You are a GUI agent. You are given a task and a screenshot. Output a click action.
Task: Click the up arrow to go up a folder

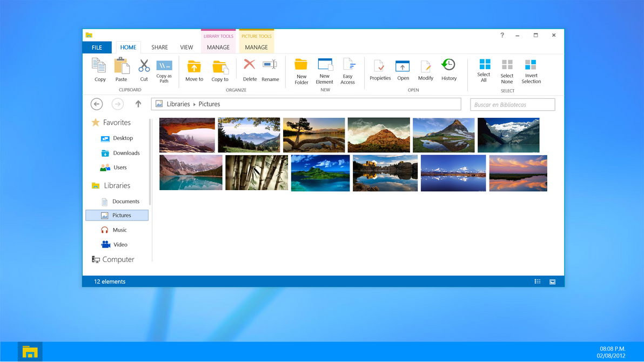(x=138, y=104)
